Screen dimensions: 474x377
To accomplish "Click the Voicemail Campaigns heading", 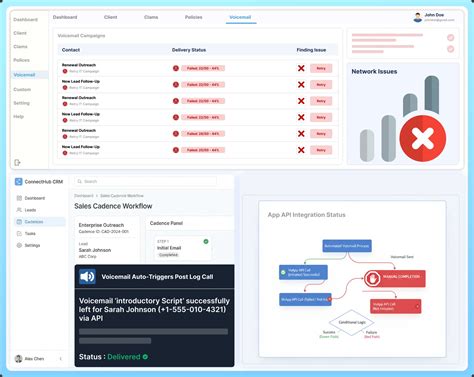I will [x=81, y=36].
